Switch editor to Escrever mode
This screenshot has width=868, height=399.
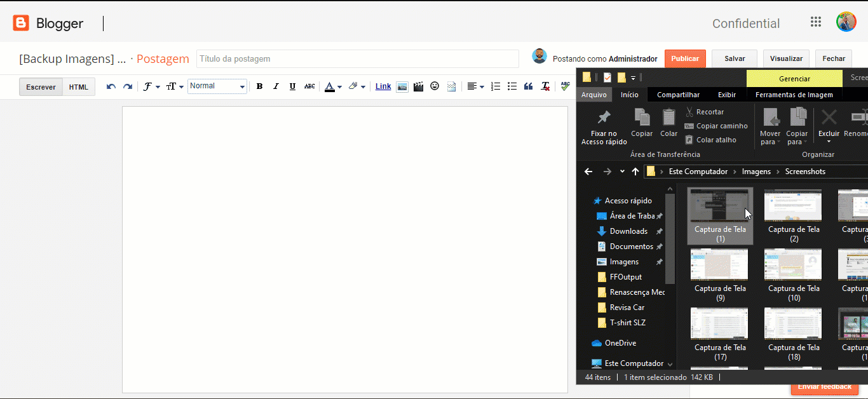[41, 87]
